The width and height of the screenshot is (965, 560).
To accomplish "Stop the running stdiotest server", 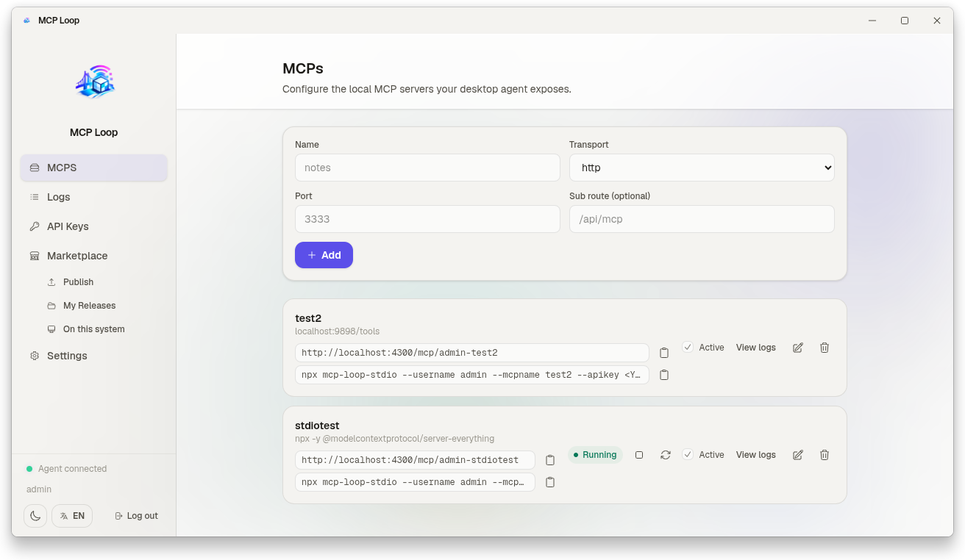I will [x=639, y=455].
